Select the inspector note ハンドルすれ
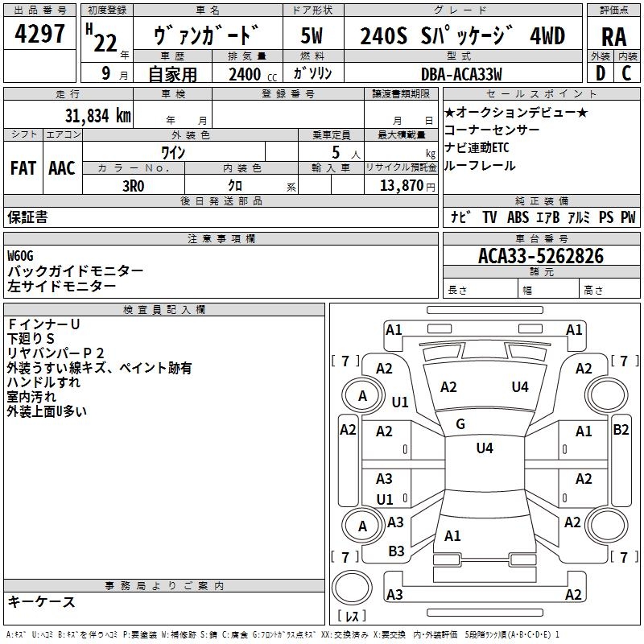644x644 pixels. click(43, 382)
